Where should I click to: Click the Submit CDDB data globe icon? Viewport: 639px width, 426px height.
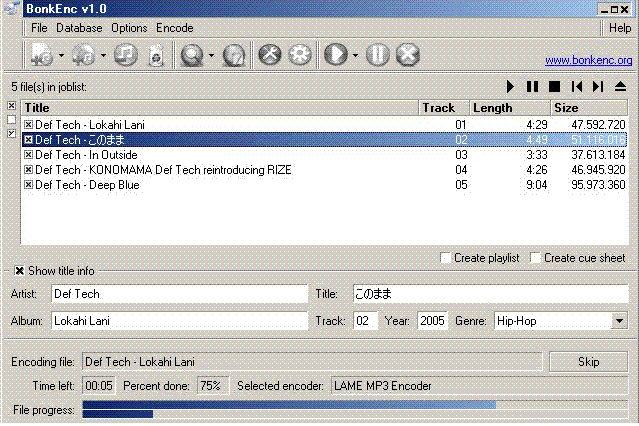point(234,55)
